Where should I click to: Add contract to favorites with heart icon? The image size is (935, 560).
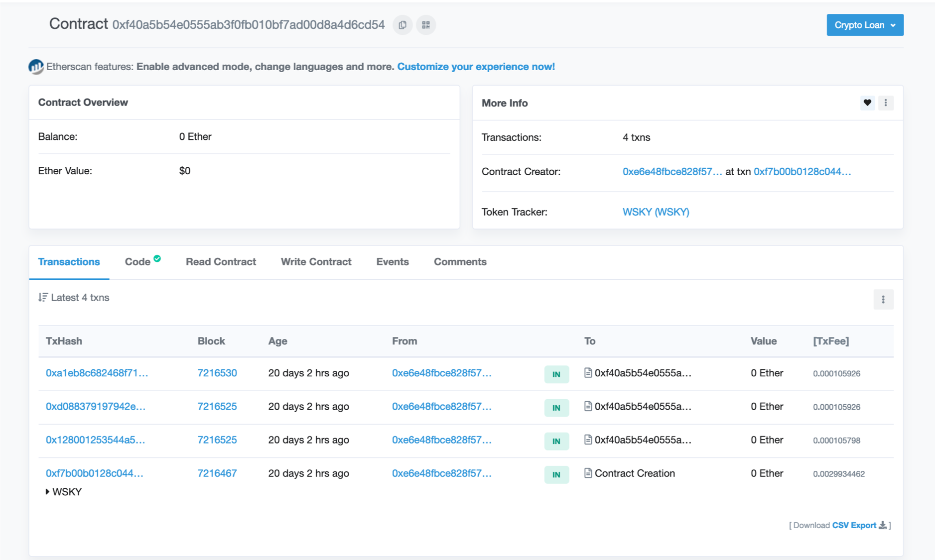tap(867, 103)
